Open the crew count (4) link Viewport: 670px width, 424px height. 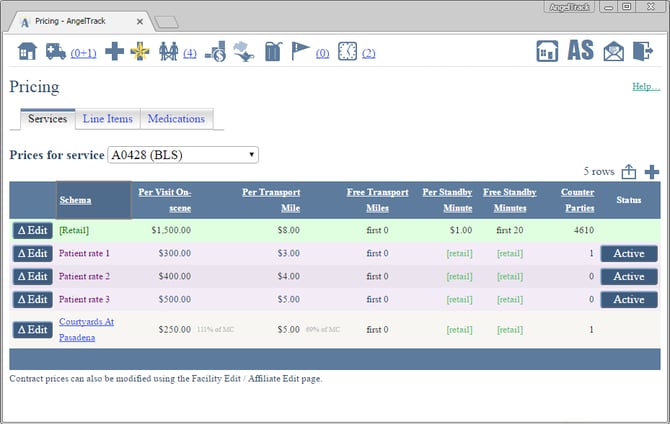pyautogui.click(x=190, y=53)
